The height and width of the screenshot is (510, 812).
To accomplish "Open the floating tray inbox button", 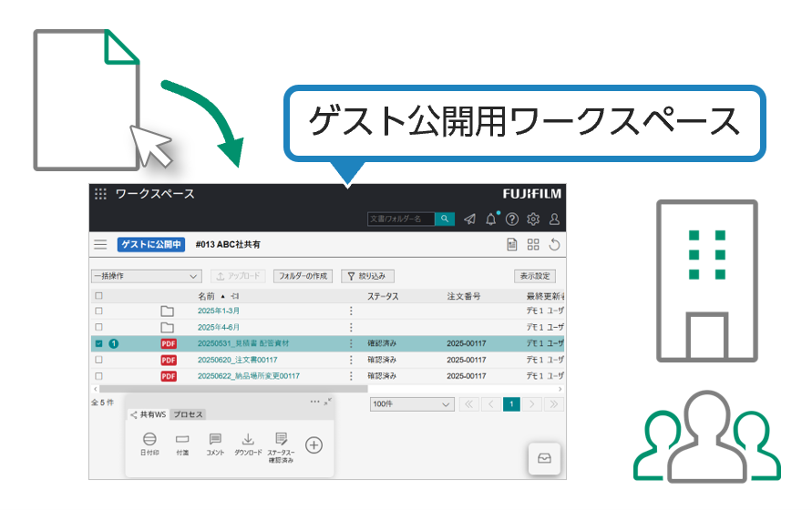I will pyautogui.click(x=544, y=458).
